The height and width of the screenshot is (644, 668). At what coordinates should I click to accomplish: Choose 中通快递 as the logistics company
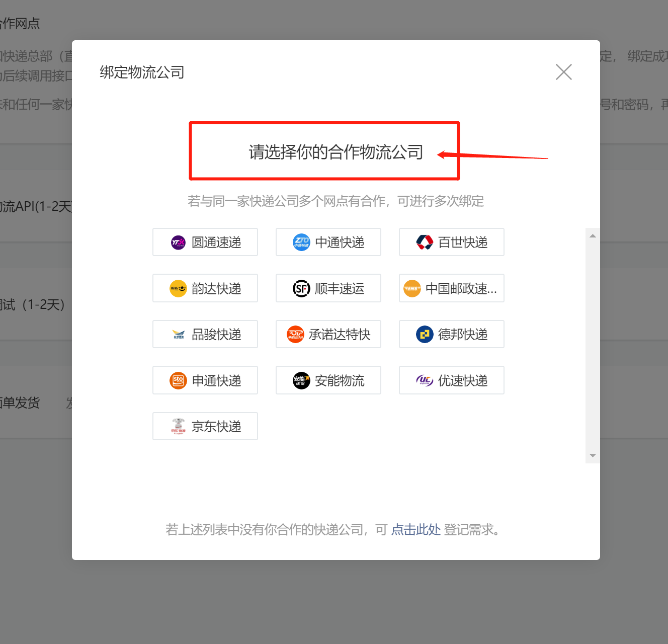328,242
